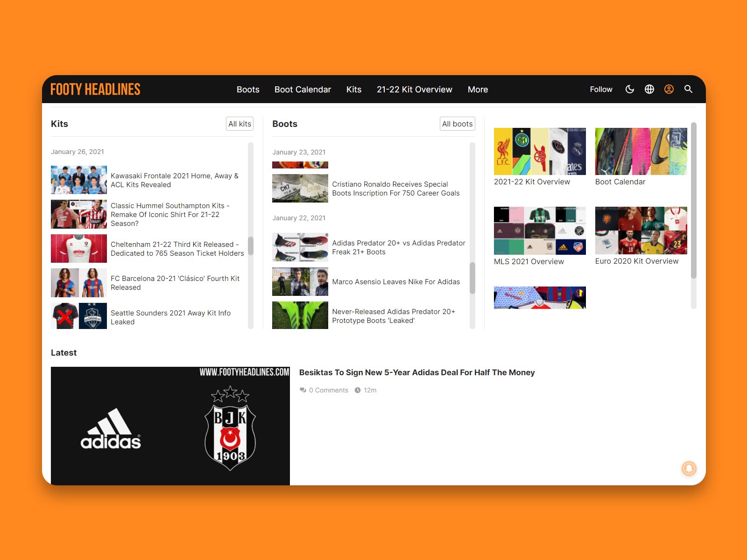
Task: Toggle dark mode with the moon icon
Action: click(x=630, y=89)
